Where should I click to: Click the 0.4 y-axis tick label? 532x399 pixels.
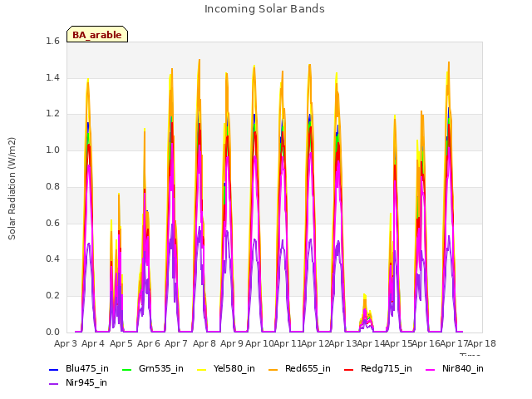point(52,259)
